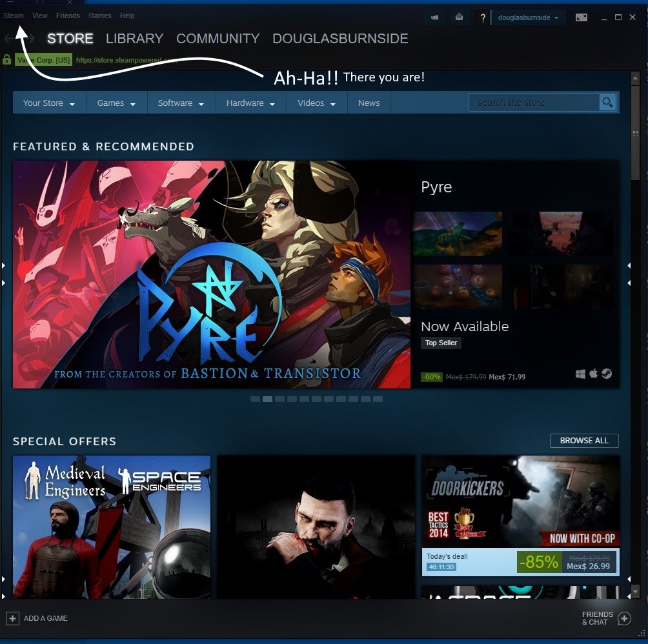Click carousel previous arrow on left edge

[3, 274]
